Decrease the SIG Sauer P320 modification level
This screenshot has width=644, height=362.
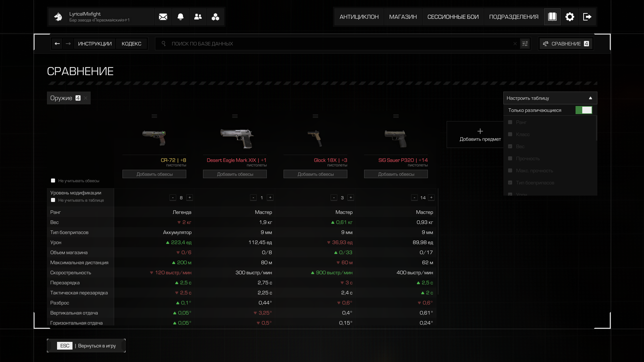pyautogui.click(x=414, y=198)
